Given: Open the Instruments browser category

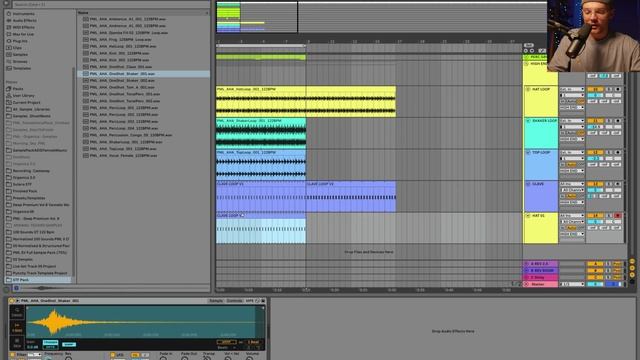Looking at the screenshot, I should click(23, 13).
